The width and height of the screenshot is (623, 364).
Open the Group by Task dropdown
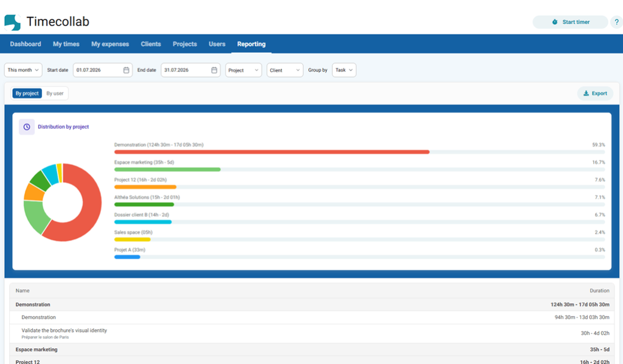coord(344,70)
